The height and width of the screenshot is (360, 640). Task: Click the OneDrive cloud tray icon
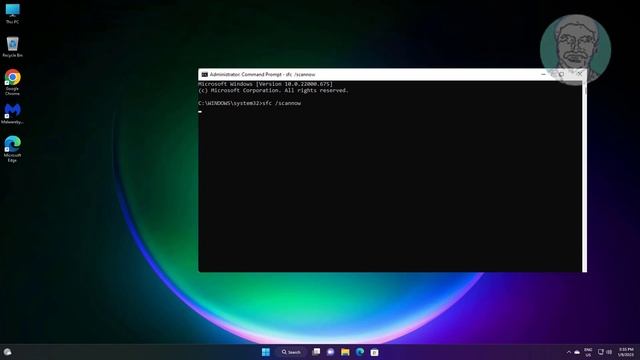tap(577, 352)
